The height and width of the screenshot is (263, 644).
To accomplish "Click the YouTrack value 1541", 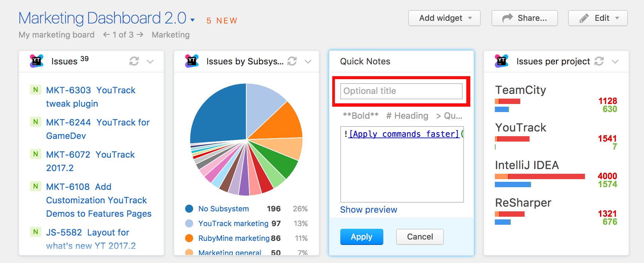I will (607, 139).
